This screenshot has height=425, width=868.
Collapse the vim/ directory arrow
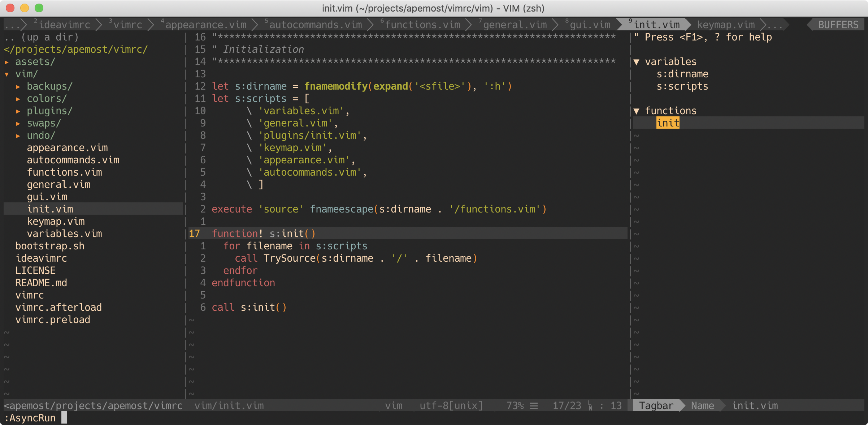[6, 74]
